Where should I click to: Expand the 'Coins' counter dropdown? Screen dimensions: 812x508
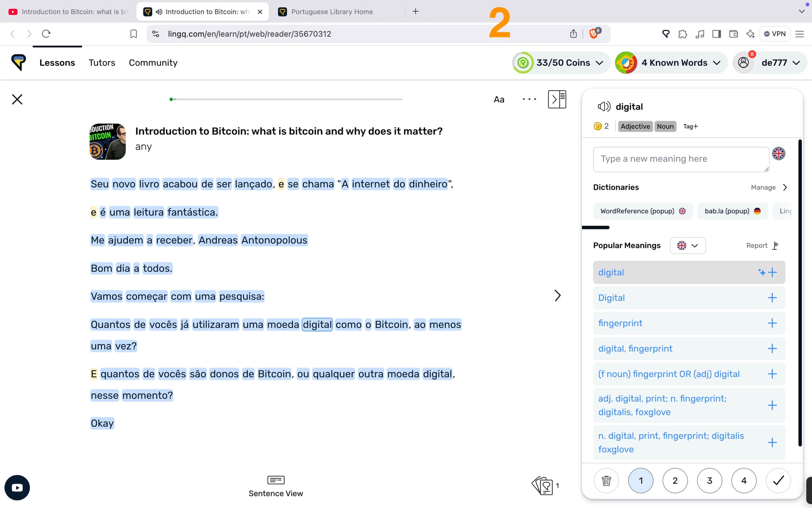click(600, 63)
